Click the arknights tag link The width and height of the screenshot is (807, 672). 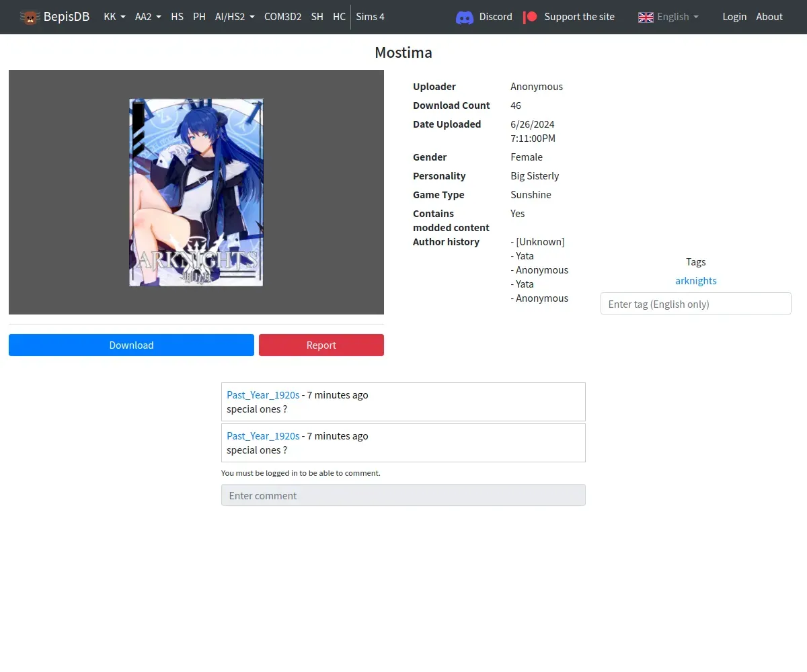click(x=696, y=281)
